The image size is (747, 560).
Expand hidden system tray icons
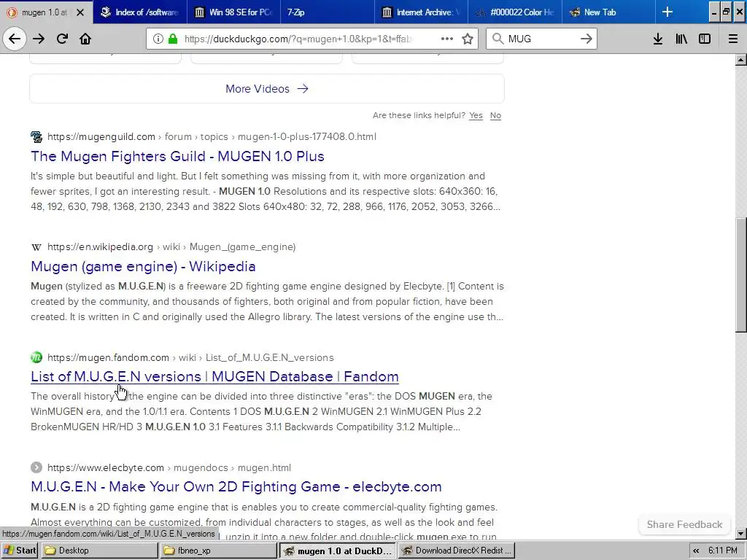696,551
